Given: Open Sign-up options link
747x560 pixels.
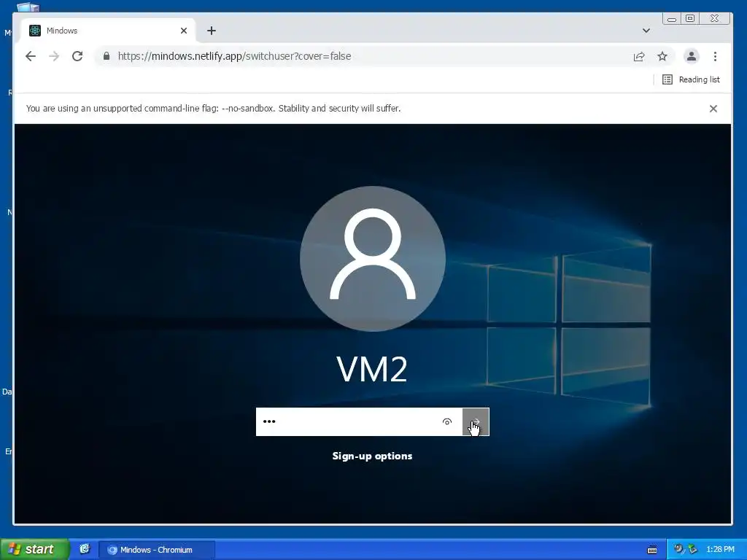Looking at the screenshot, I should [x=373, y=456].
